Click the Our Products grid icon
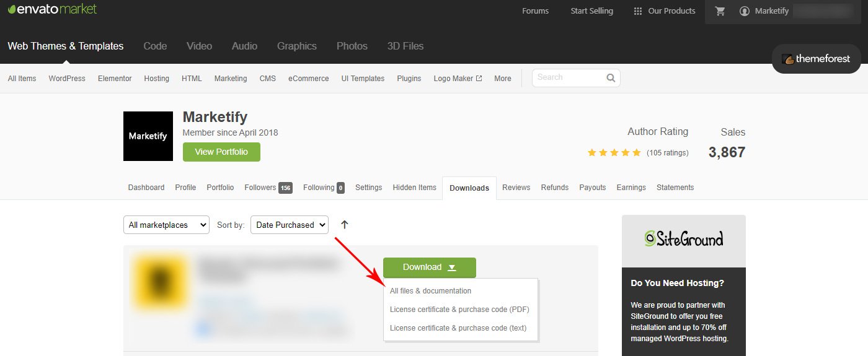Image resolution: width=868 pixels, height=356 pixels. coord(637,11)
